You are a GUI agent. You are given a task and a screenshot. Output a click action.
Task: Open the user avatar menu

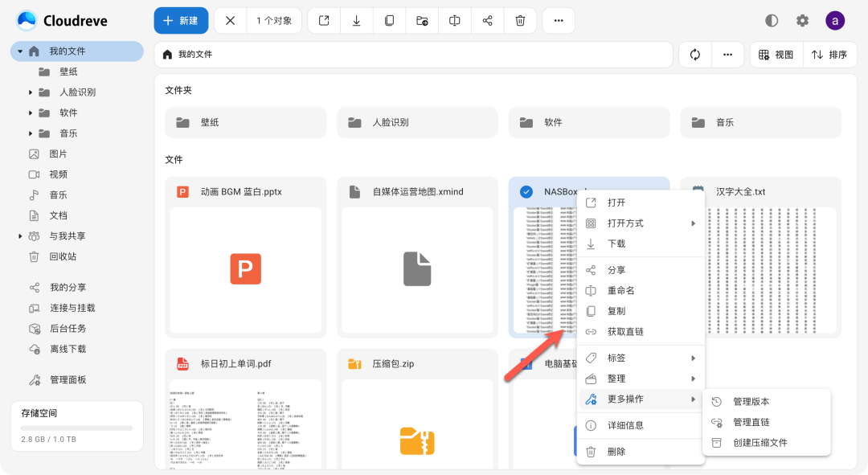coord(835,21)
